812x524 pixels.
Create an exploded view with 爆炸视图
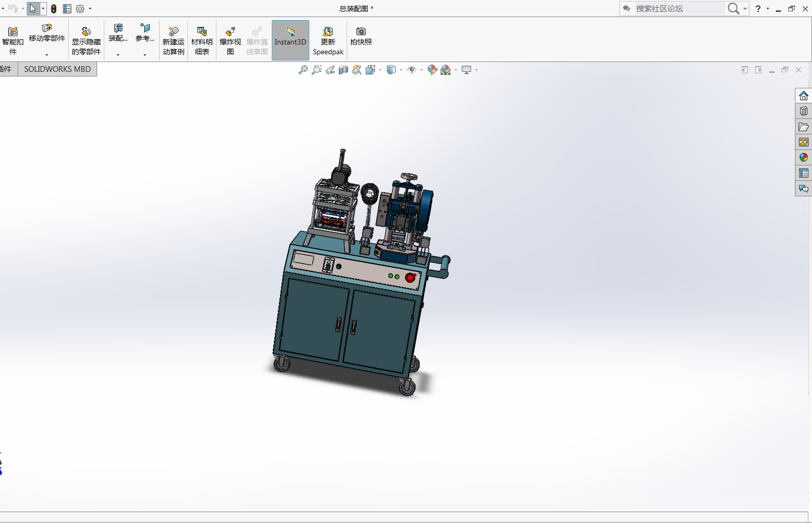pyautogui.click(x=230, y=40)
